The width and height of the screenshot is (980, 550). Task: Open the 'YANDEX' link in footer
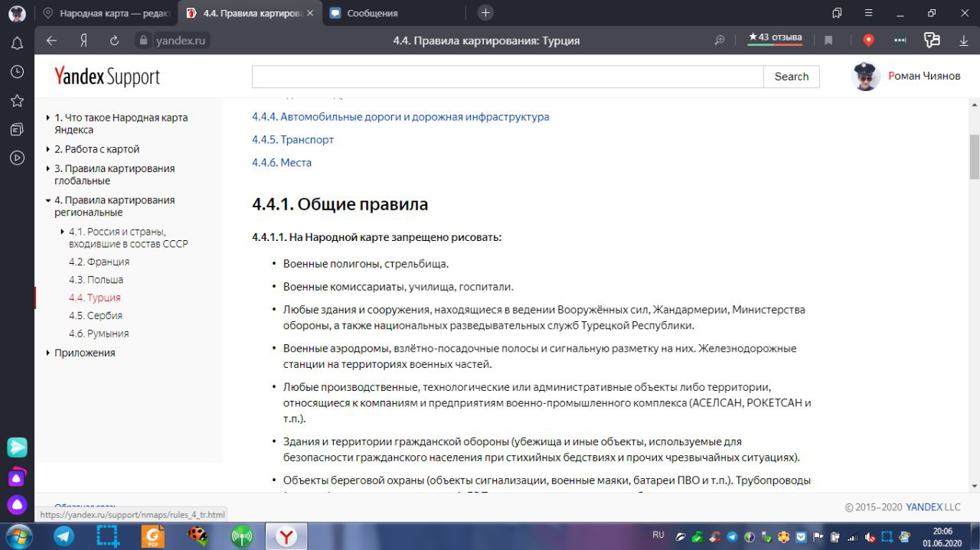tap(924, 507)
